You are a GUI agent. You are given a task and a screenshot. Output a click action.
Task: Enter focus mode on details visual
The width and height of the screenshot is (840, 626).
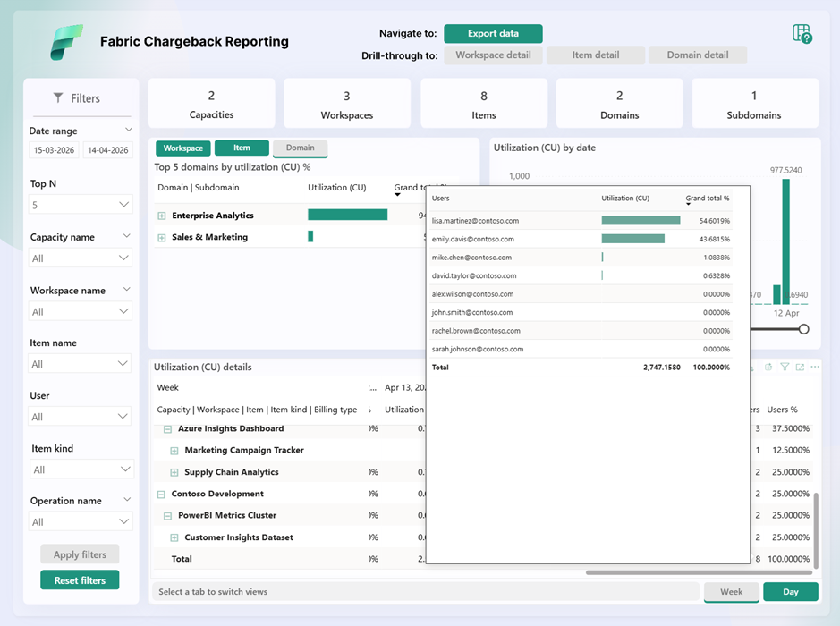click(800, 367)
